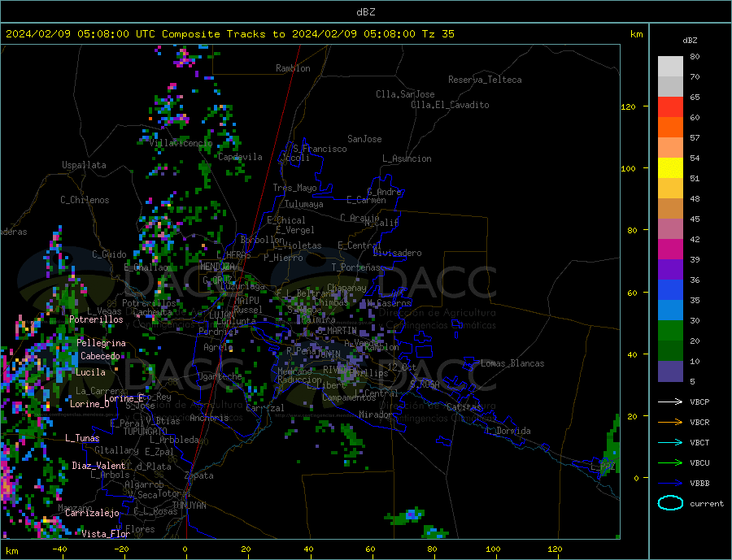
Task: Pick the light blue 30-35 dBZ swatch
Action: coord(670,310)
